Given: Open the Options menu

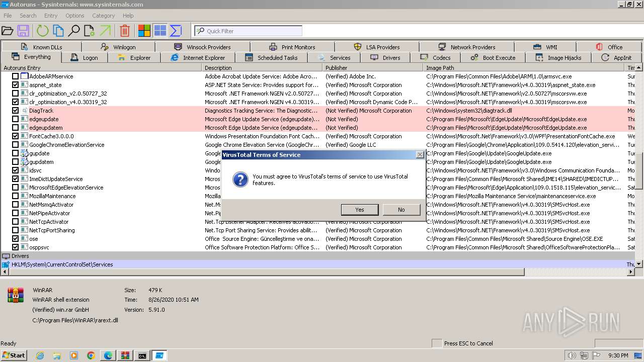Looking at the screenshot, I should coord(74,16).
